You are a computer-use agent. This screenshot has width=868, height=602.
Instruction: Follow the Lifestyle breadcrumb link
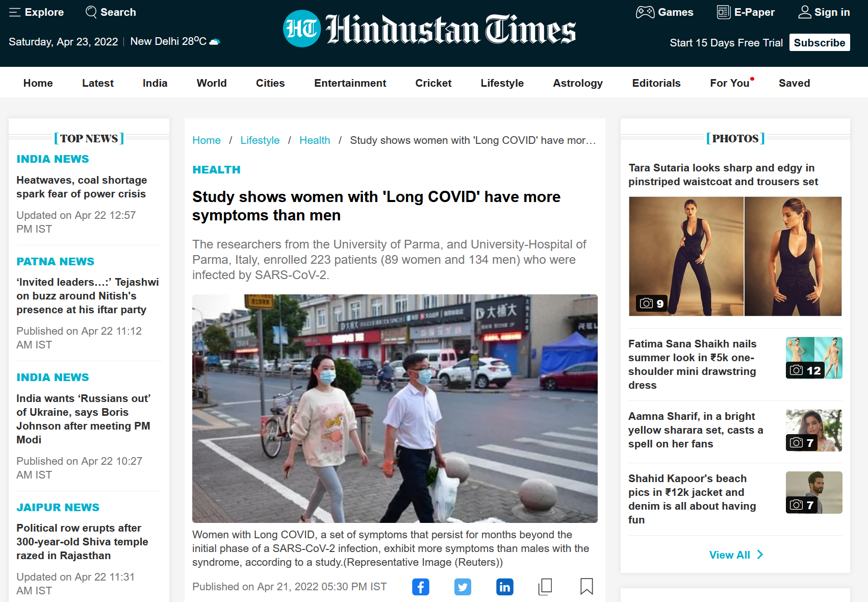pos(260,140)
